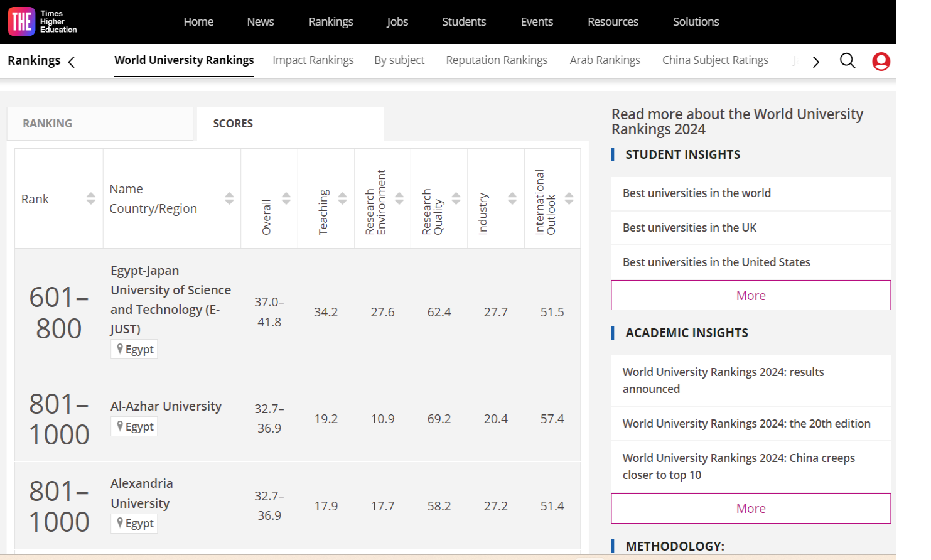Viewport: 931px width, 560px height.
Task: Open the search magnifier icon
Action: pos(848,61)
